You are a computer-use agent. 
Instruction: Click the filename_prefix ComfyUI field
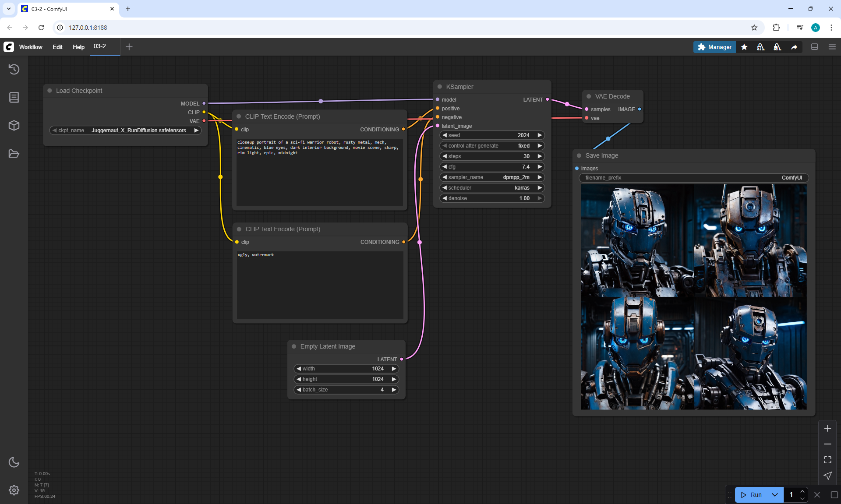[x=693, y=178]
